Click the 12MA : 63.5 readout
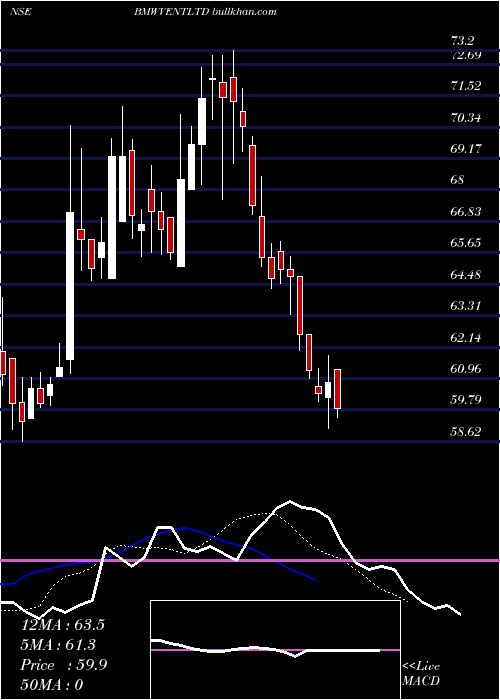The height and width of the screenshot is (700, 500). pyautogui.click(x=63, y=625)
